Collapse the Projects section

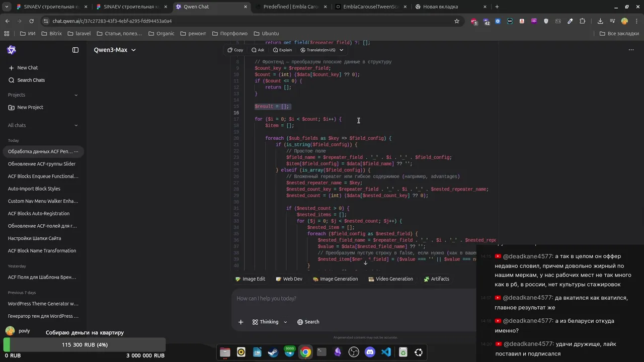point(76,95)
